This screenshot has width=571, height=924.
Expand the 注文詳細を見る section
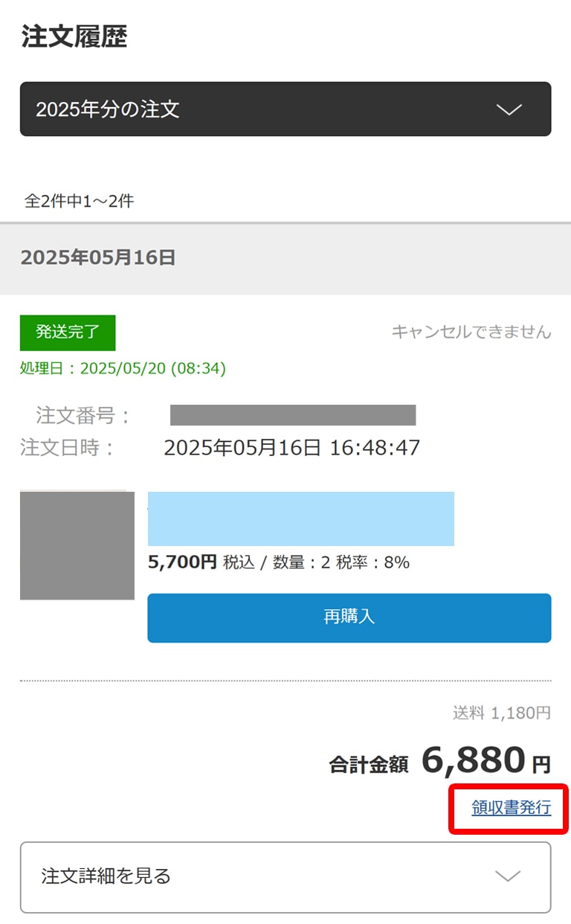click(x=285, y=876)
